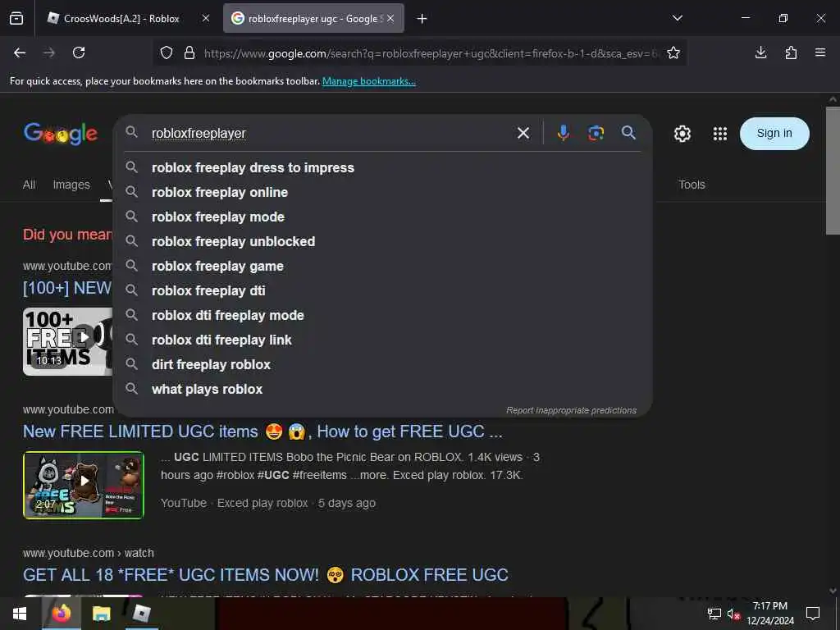Viewport: 840px width, 630px height.
Task: Click the Sign in button
Action: pyautogui.click(x=774, y=134)
